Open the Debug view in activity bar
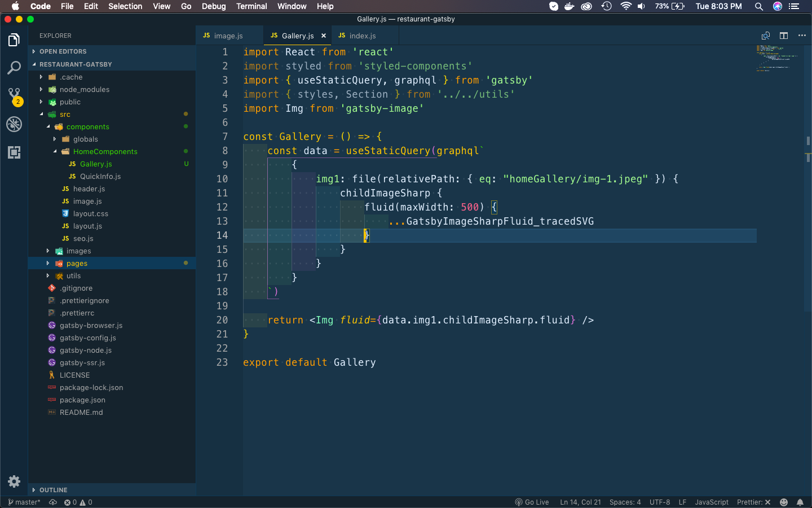This screenshot has width=812, height=508. (14, 124)
